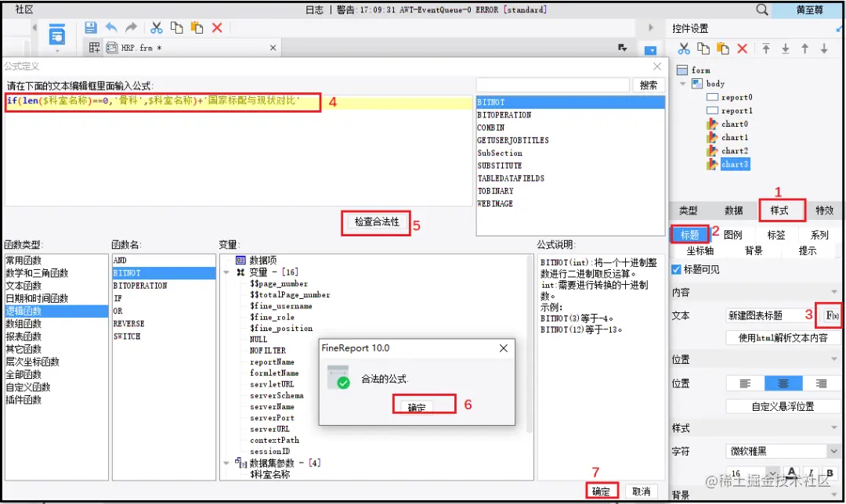This screenshot has width=846, height=504.
Task: Click the red delete X in main toolbar
Action: point(217,27)
